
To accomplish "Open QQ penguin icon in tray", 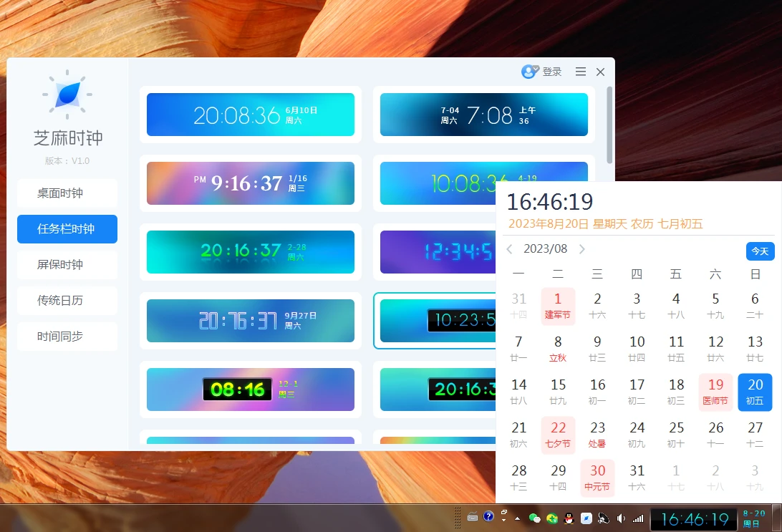I will 569,518.
